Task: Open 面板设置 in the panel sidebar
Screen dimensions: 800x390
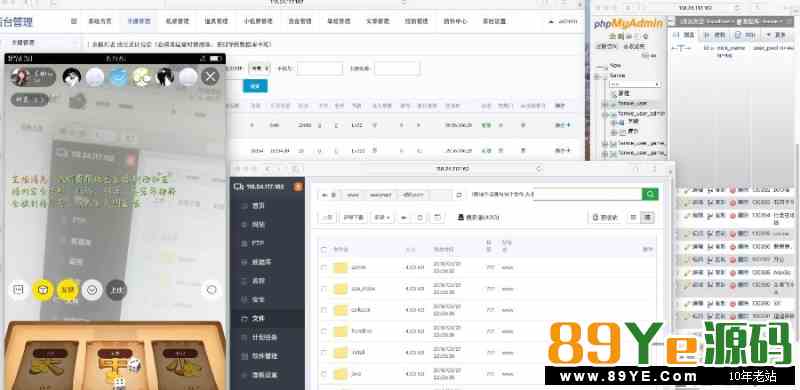Action: pyautogui.click(x=264, y=375)
